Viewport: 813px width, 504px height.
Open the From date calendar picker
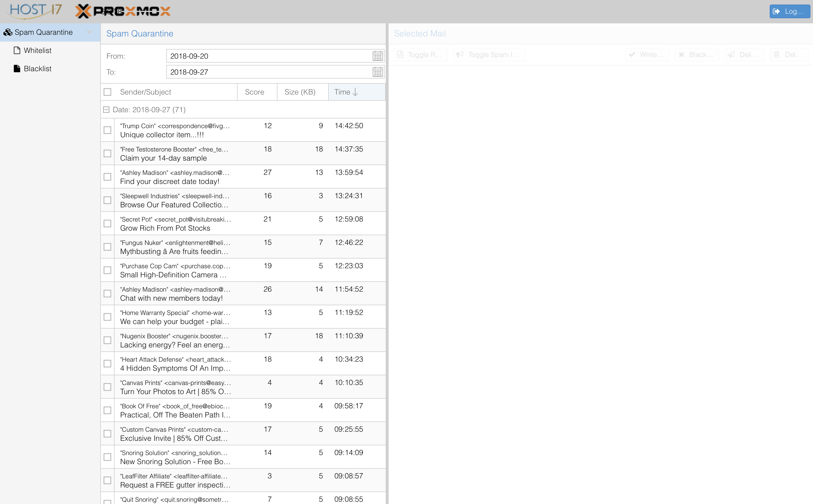[x=377, y=56]
